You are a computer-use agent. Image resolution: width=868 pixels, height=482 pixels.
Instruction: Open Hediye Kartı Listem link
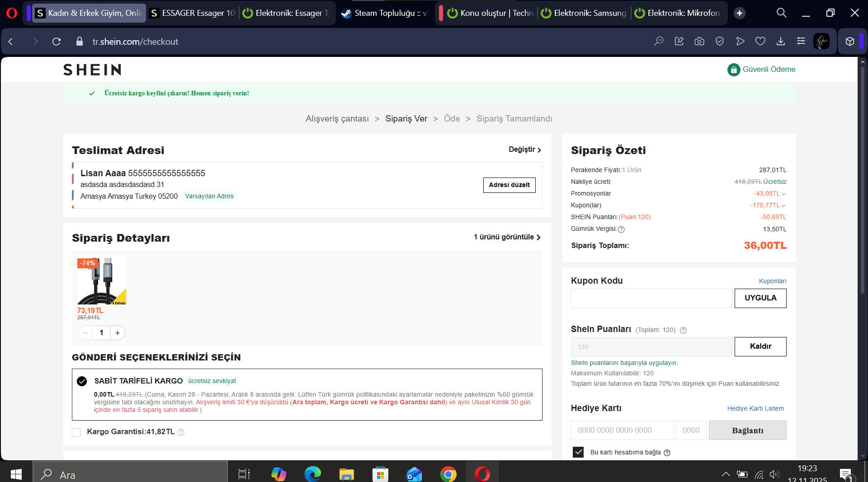click(755, 408)
